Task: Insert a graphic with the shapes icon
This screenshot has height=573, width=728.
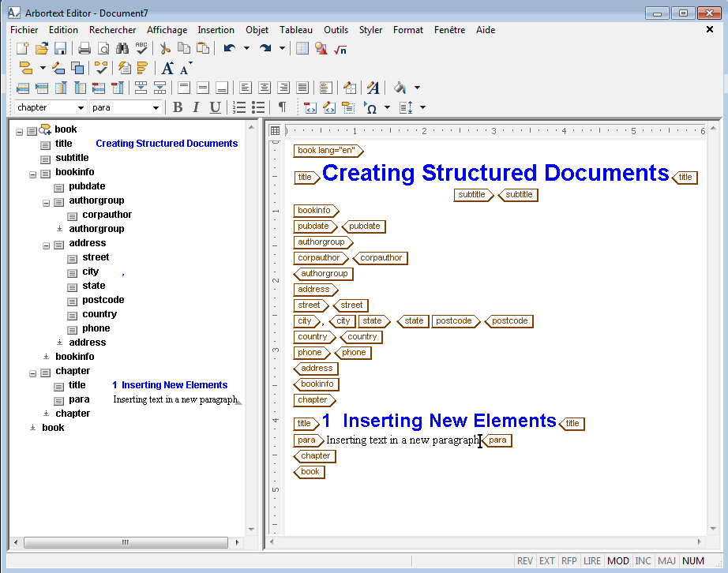Action: (x=321, y=48)
